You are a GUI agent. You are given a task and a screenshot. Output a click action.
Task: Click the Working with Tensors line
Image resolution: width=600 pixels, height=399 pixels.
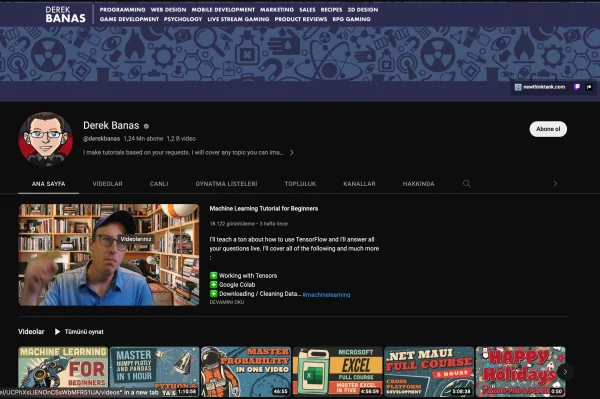coord(243,275)
